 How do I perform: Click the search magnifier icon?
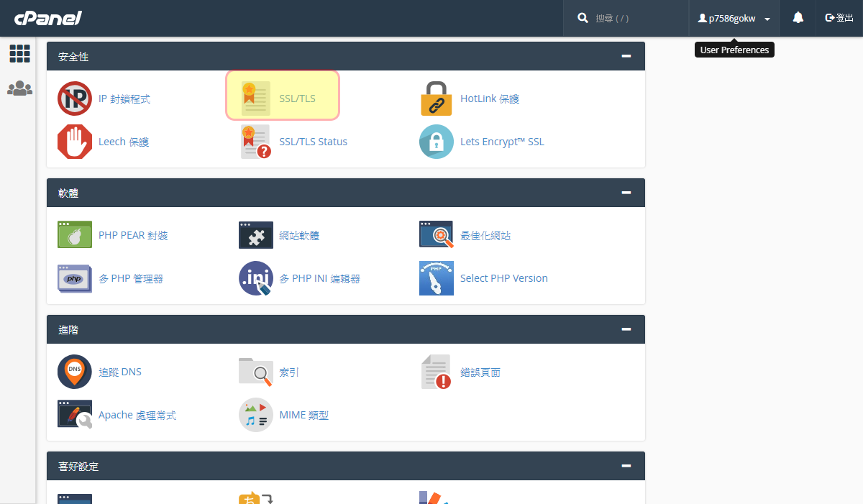coord(583,18)
